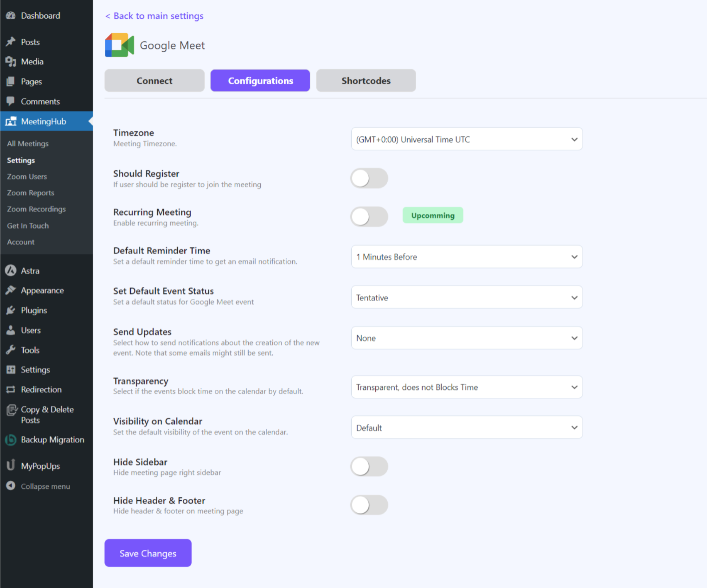Click the Tools wrench icon
The image size is (707, 588).
(x=11, y=350)
